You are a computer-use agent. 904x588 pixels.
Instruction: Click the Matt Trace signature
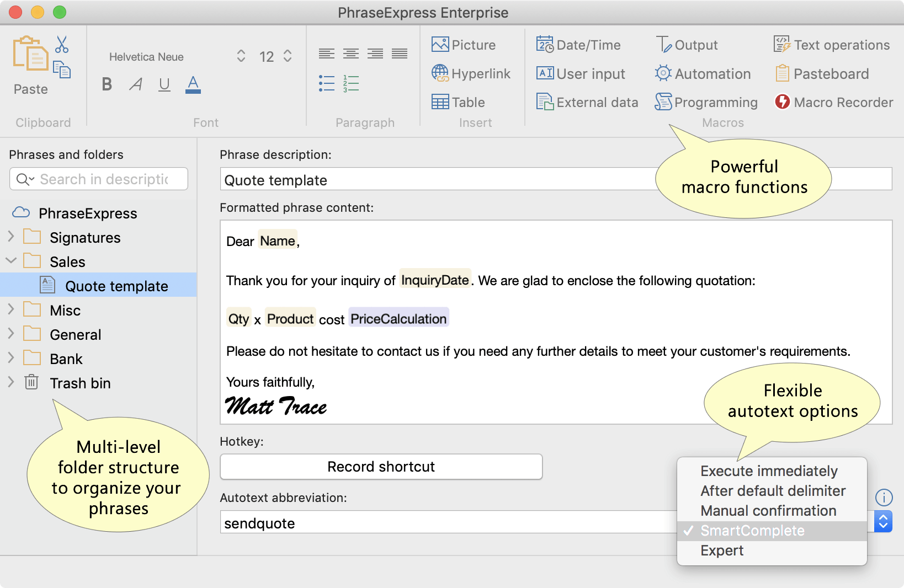click(x=276, y=406)
